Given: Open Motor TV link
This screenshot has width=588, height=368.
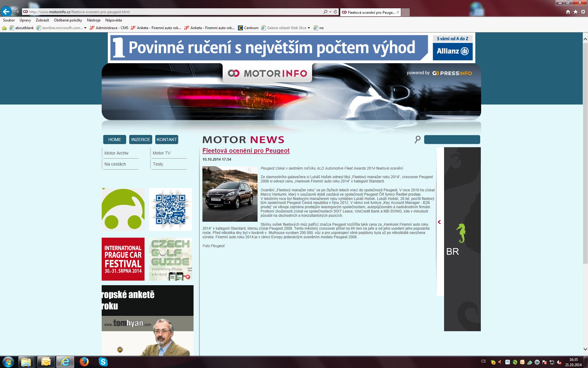Looking at the screenshot, I should tap(161, 153).
